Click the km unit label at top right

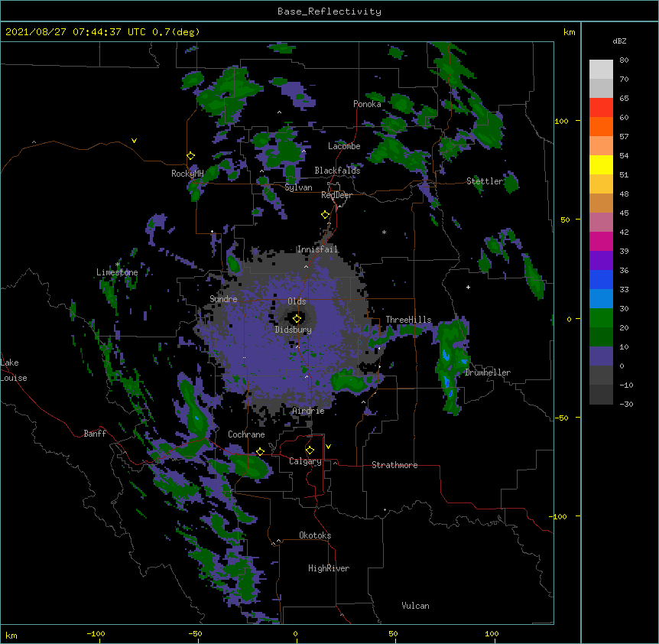click(570, 32)
